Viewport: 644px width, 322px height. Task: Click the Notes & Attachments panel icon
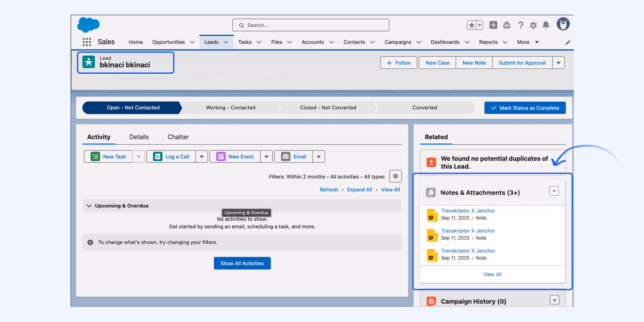click(x=431, y=192)
